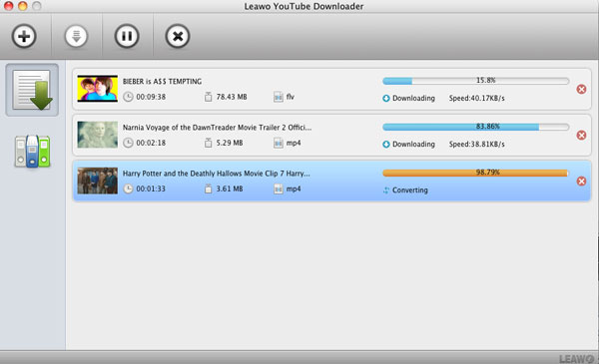The image size is (599, 364).
Task: Open the downloaded library binders icon
Action: coord(33,152)
